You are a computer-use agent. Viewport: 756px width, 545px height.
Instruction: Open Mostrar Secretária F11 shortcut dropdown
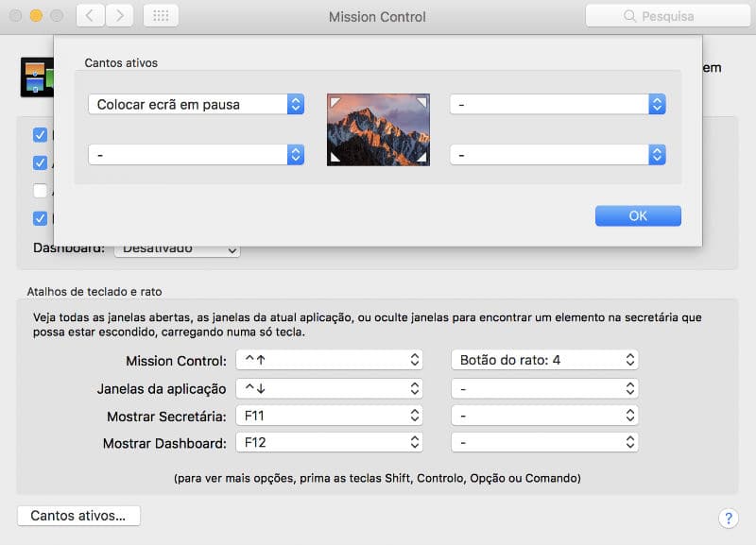[329, 415]
